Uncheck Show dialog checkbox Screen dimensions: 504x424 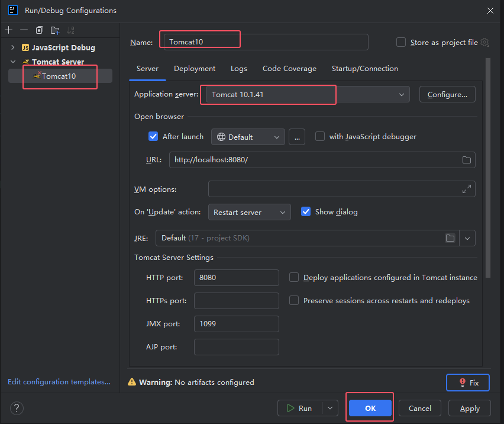point(306,211)
